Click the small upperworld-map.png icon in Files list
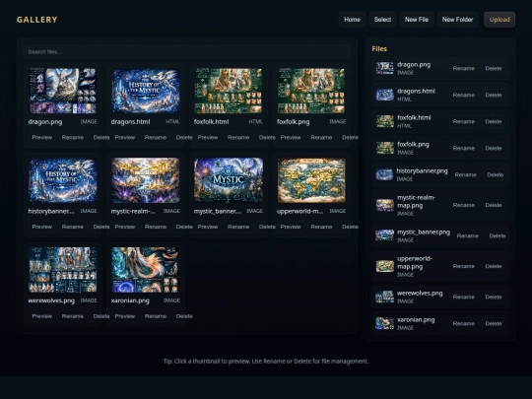The width and height of the screenshot is (532, 399). pyautogui.click(x=385, y=266)
